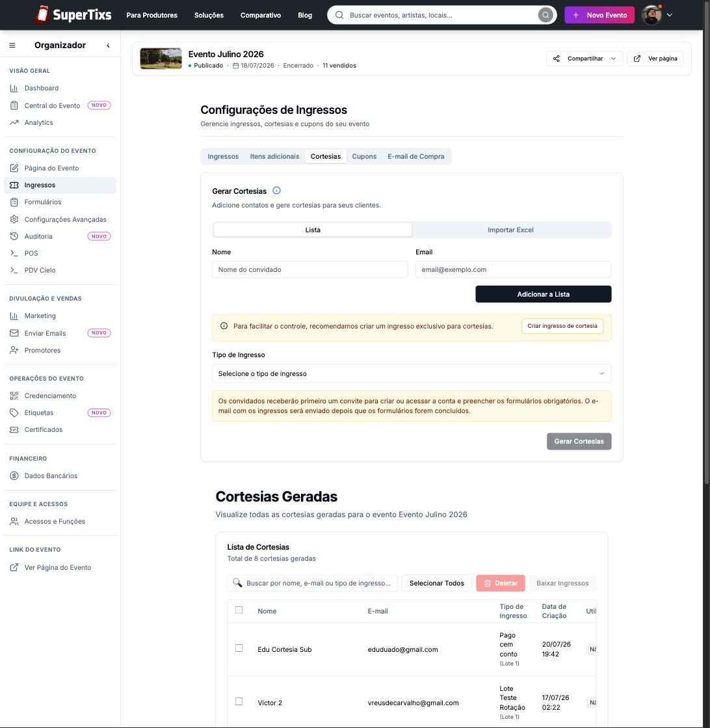
Task: Focus the Email input field
Action: (513, 270)
